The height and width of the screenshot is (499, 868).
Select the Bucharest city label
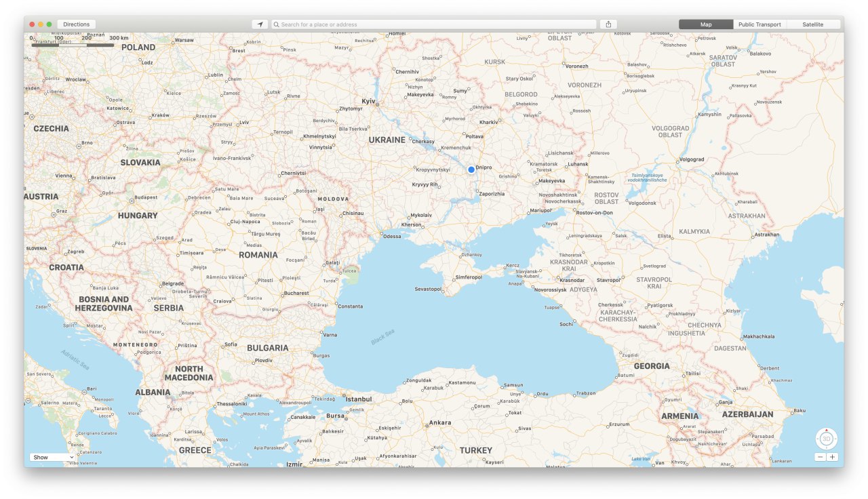coord(296,294)
